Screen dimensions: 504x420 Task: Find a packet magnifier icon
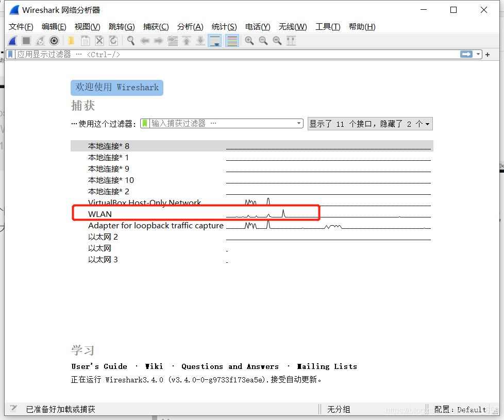click(x=130, y=41)
